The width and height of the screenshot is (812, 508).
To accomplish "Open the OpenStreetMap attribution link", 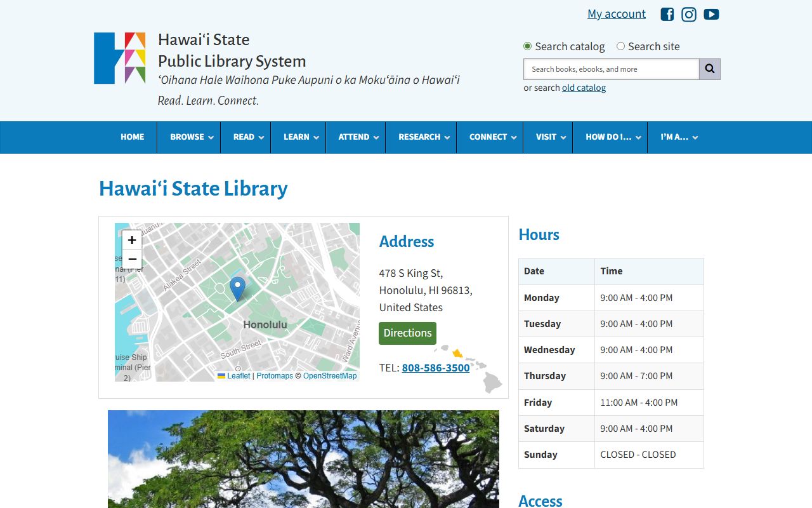I will point(330,376).
